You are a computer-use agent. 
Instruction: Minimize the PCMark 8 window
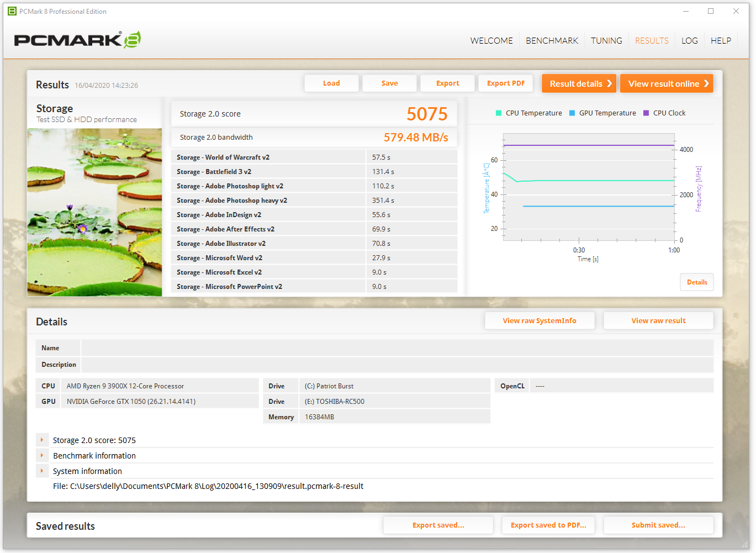(686, 11)
